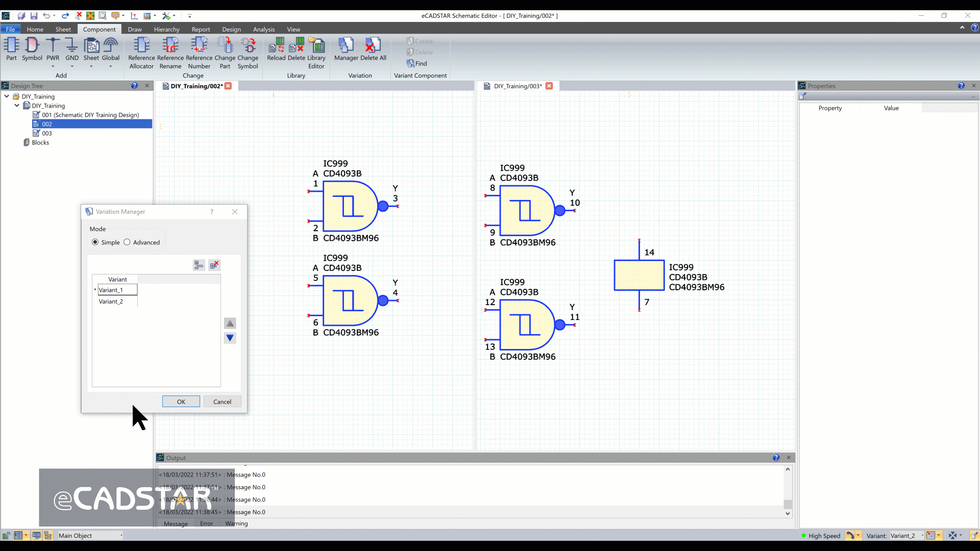Click the zoom magnifier icon in quick toolbar

tap(103, 16)
